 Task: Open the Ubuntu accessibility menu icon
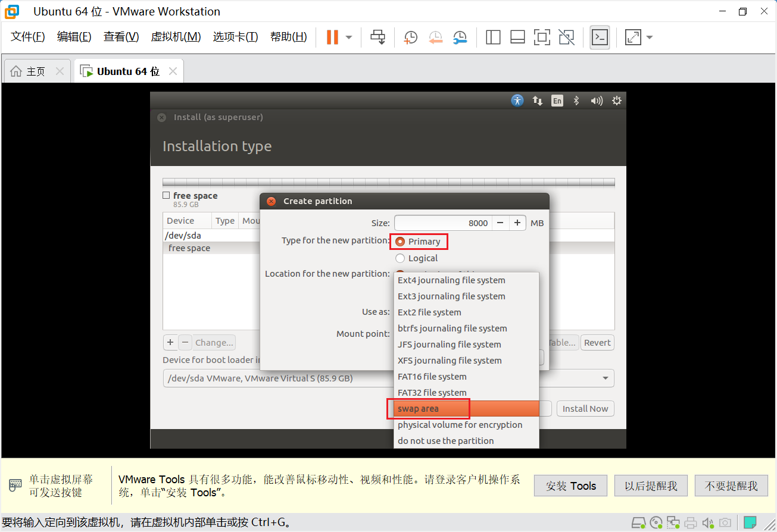[517, 101]
